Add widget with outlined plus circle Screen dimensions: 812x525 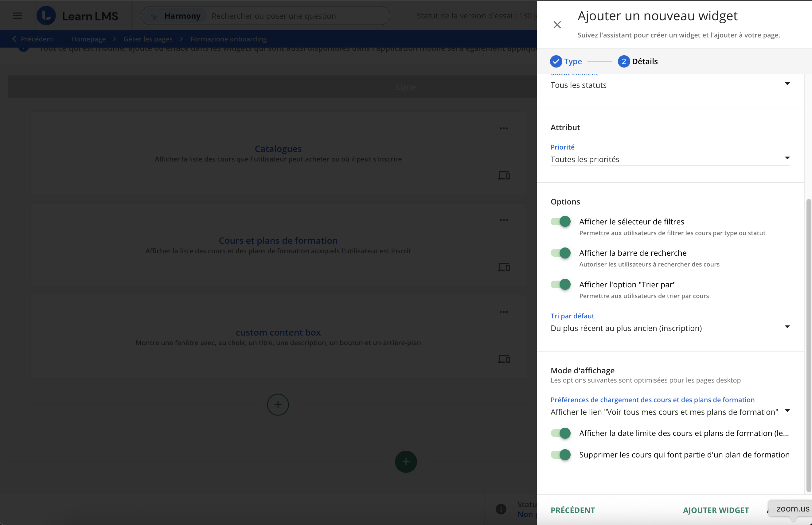(x=278, y=405)
